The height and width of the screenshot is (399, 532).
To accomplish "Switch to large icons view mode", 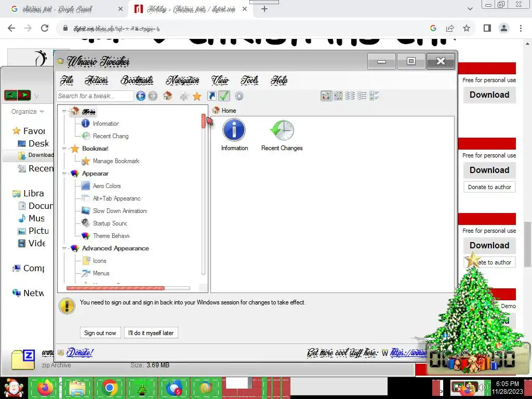I will pyautogui.click(x=326, y=96).
